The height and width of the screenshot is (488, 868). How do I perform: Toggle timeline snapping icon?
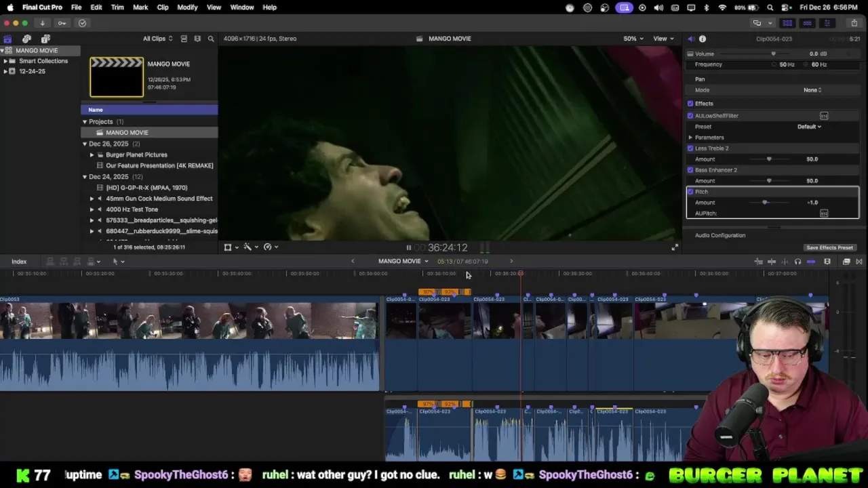click(x=811, y=262)
